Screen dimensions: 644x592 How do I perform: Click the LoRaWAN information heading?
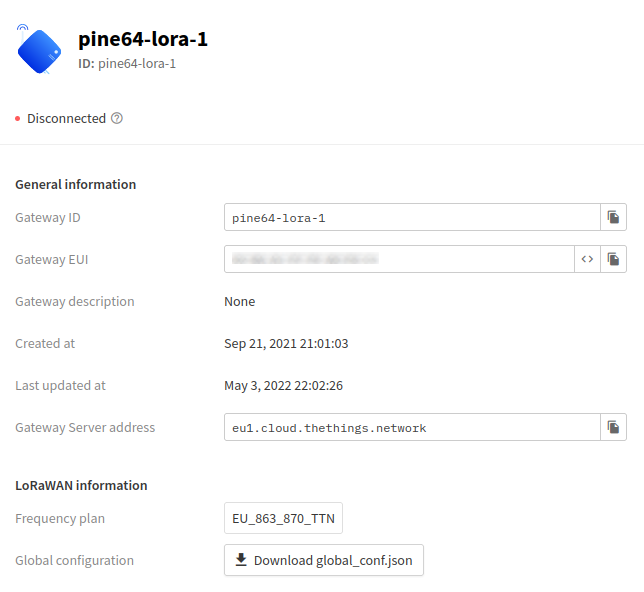81,486
